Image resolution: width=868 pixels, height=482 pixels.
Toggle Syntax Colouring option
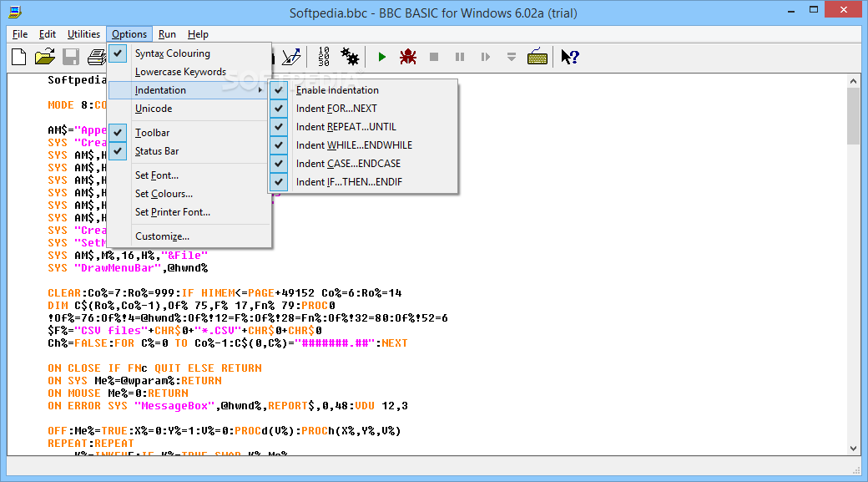(189, 53)
